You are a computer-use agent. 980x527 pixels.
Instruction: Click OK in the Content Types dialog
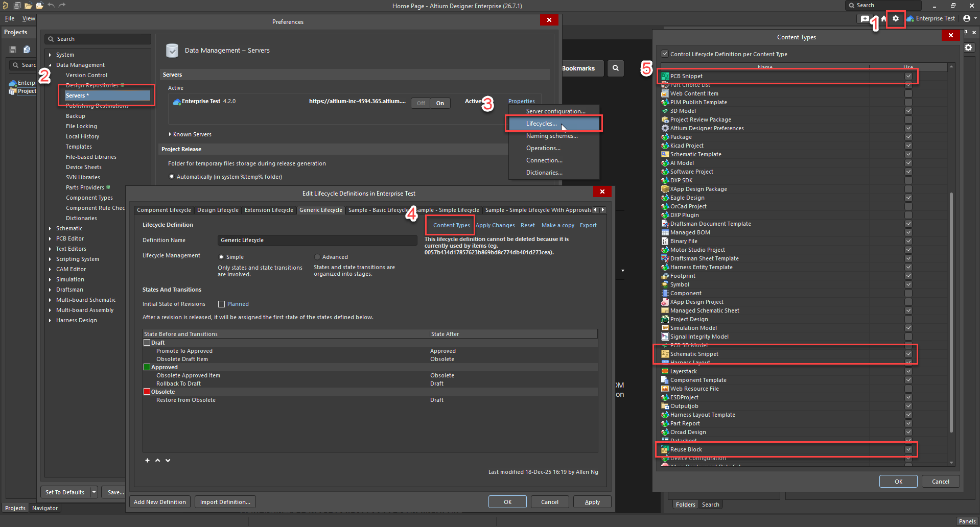pos(898,482)
